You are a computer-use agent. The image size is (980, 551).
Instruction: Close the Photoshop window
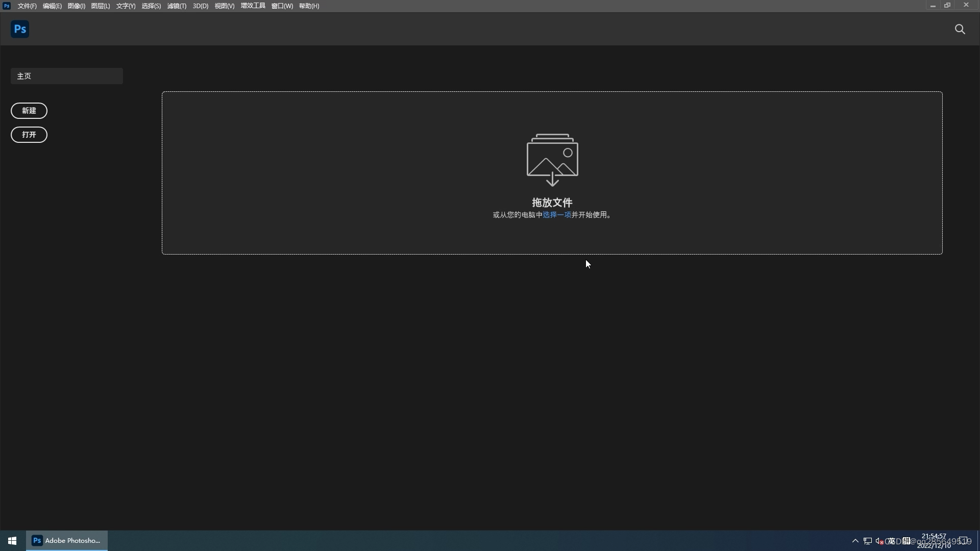click(966, 6)
